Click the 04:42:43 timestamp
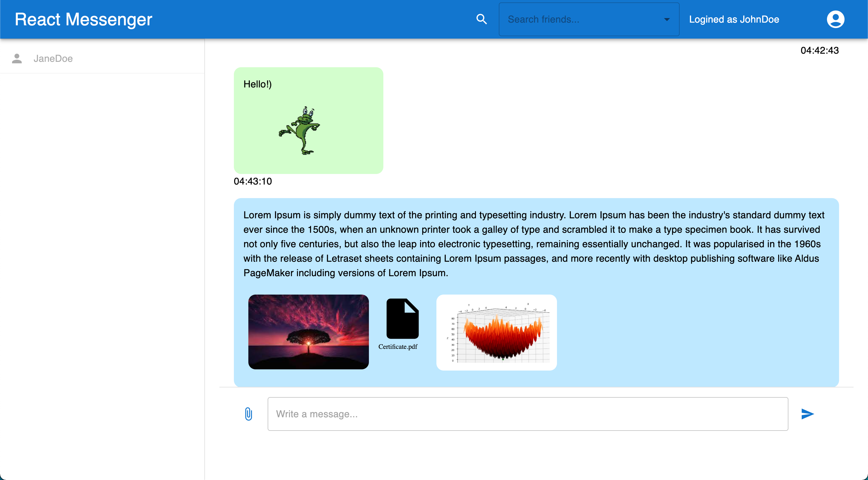The height and width of the screenshot is (480, 868). point(819,50)
